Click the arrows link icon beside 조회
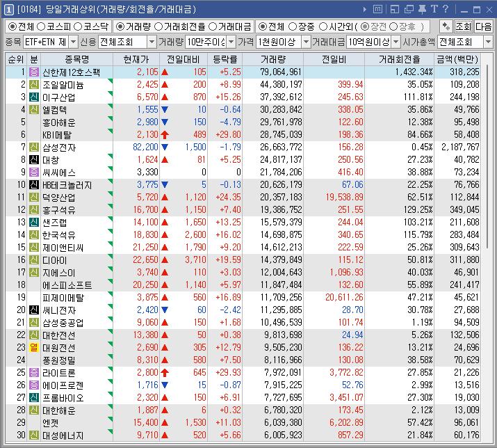The image size is (497, 448). pyautogui.click(x=446, y=26)
